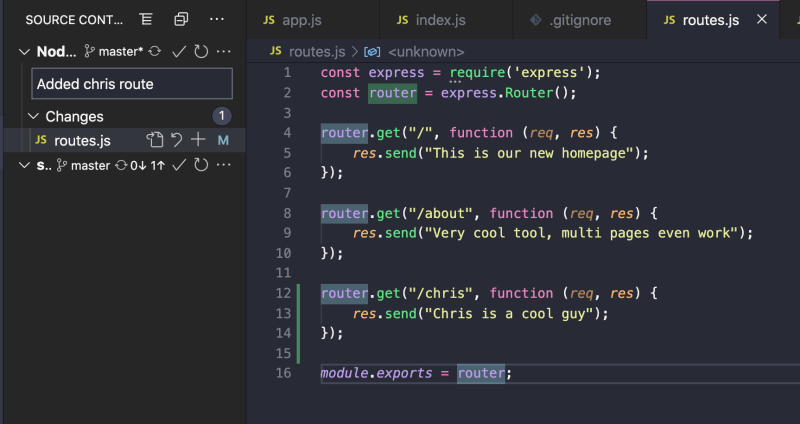The image size is (800, 424).
Task: Commit with checkmark in second repository
Action: tap(179, 165)
